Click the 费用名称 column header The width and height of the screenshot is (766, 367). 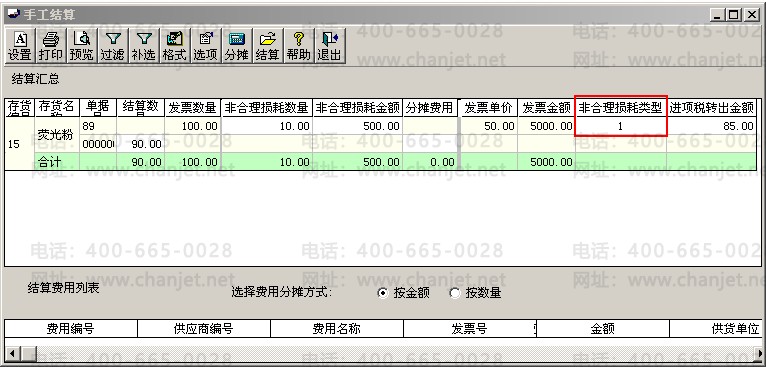click(x=337, y=328)
